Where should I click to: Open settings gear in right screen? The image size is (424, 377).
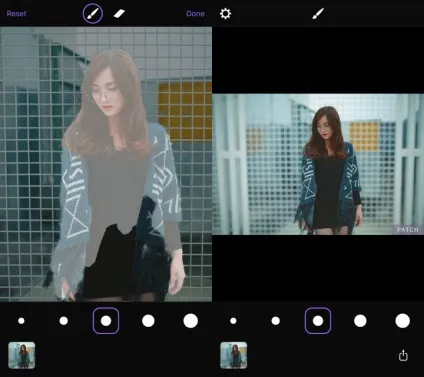coord(225,14)
